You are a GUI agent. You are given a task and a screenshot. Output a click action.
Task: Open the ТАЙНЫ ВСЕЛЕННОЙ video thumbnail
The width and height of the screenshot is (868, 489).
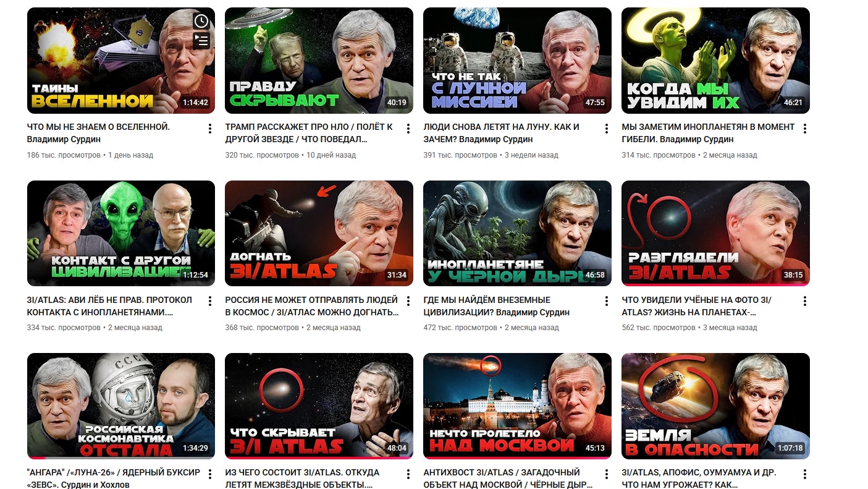click(121, 61)
